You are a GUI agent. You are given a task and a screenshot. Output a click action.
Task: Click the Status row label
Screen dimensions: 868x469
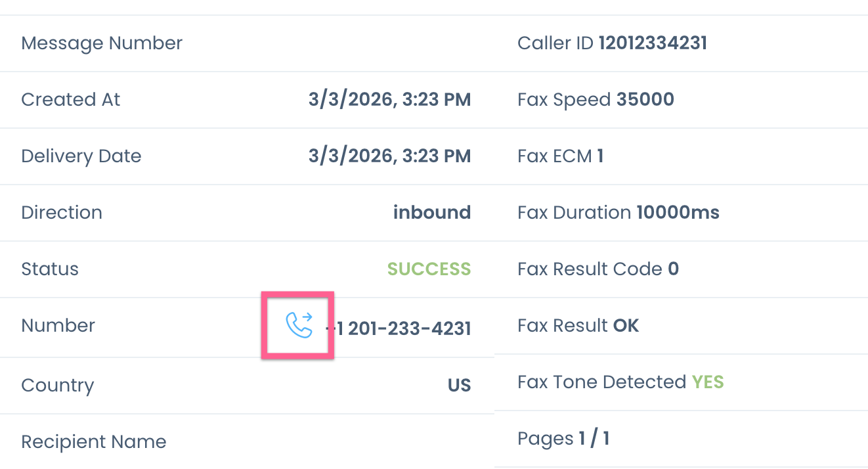point(50,269)
